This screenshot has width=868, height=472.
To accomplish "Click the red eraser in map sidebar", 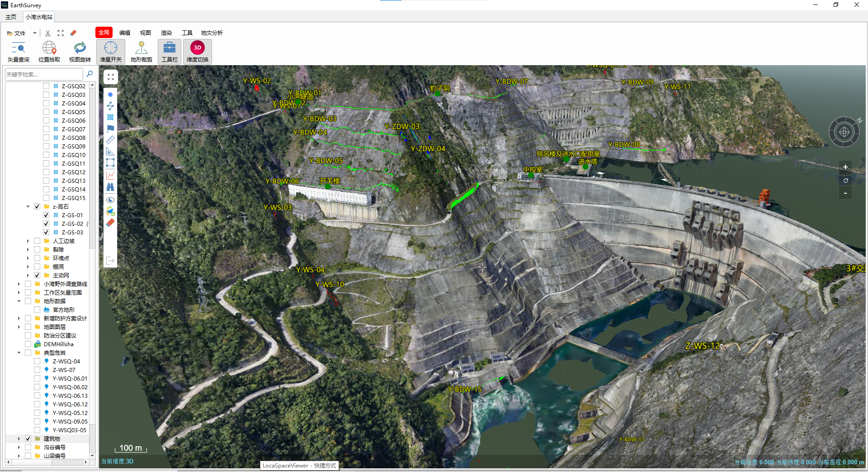I will click(110, 223).
